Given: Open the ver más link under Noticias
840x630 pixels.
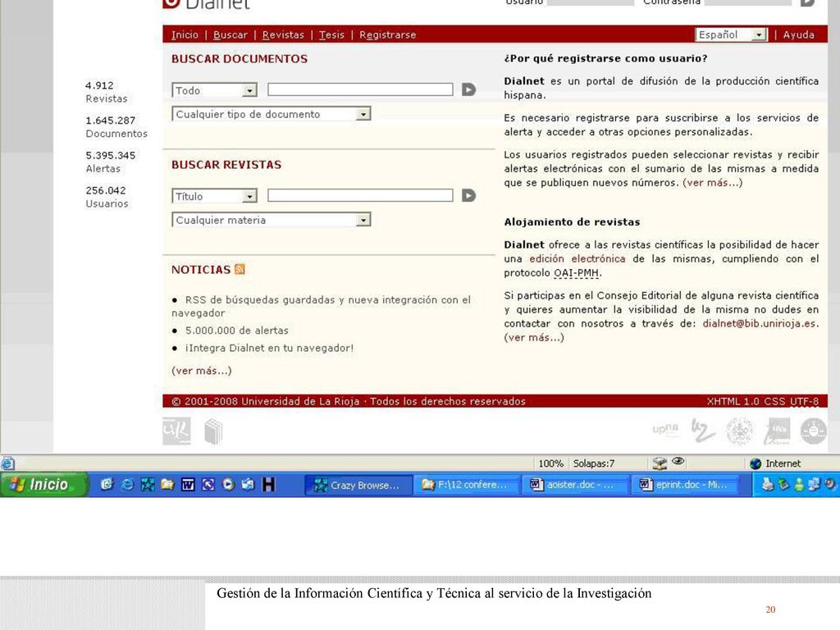Looking at the screenshot, I should point(202,371).
